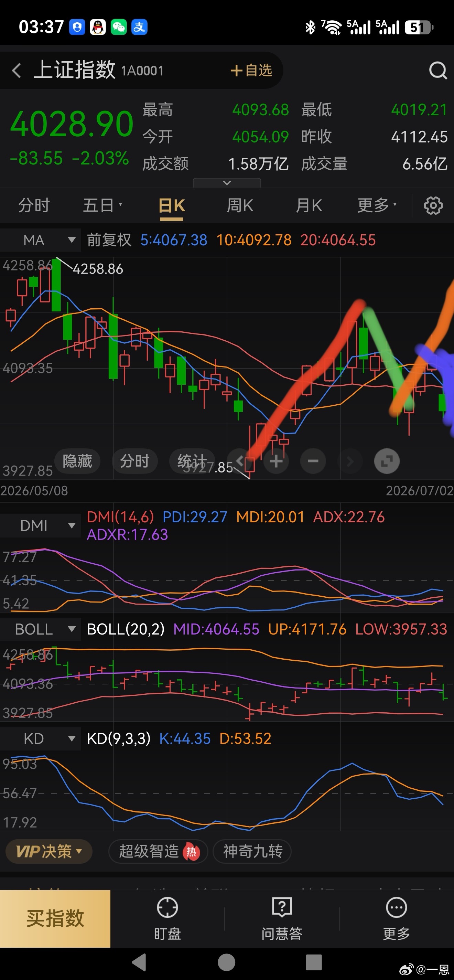
Task: Go back using the left arrow icon
Action: coord(17,71)
